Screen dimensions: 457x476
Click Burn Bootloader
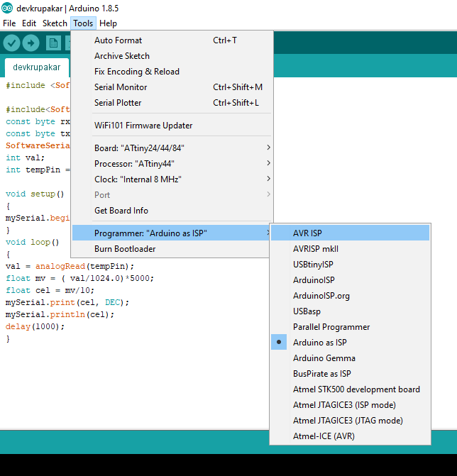pos(172,249)
